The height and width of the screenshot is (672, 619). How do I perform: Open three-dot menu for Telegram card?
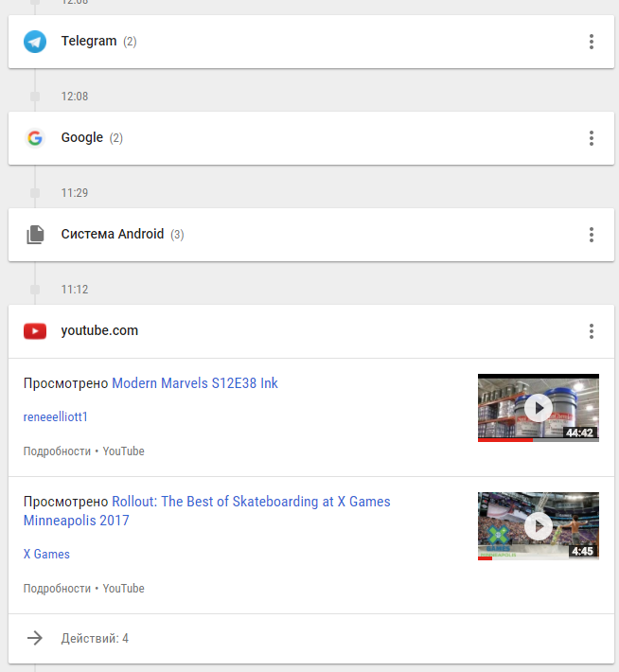pos(592,42)
